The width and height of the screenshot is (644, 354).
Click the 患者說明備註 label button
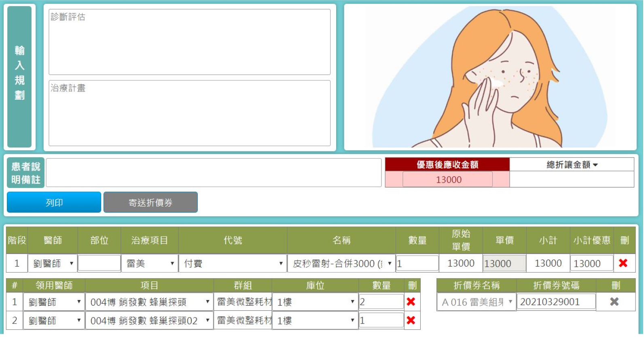tap(25, 173)
